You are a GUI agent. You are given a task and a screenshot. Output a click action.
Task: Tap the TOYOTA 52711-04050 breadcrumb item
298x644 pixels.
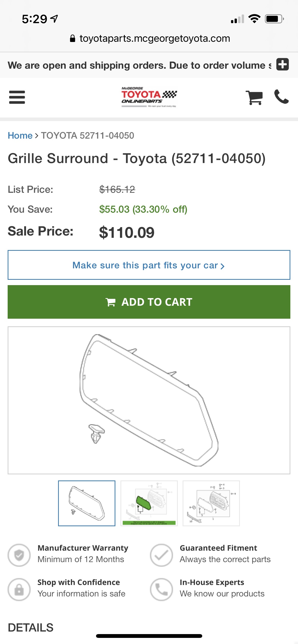coord(88,136)
